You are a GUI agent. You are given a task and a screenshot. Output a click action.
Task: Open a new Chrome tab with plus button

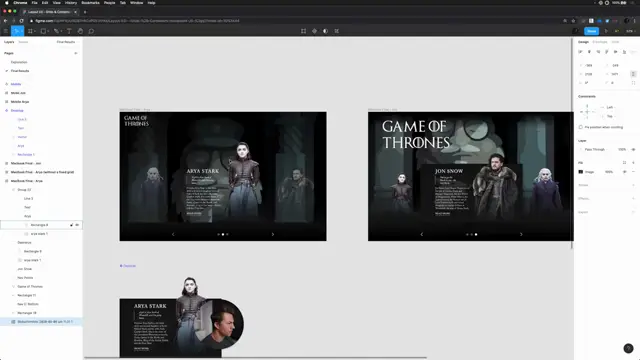pyautogui.click(x=85, y=12)
